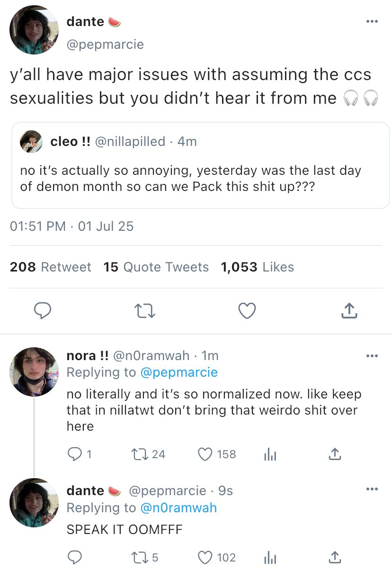View analytics for nora's reply
This screenshot has height=570, width=392.
(269, 454)
